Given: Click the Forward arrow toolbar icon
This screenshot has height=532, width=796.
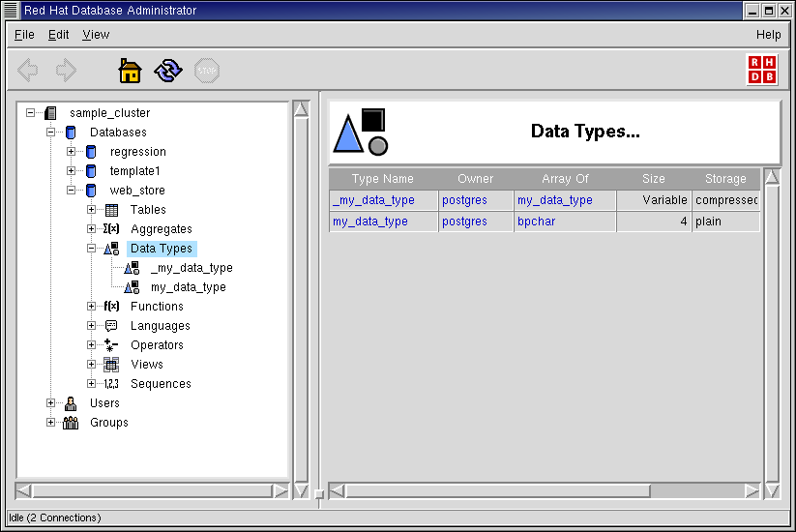Looking at the screenshot, I should click(x=66, y=71).
